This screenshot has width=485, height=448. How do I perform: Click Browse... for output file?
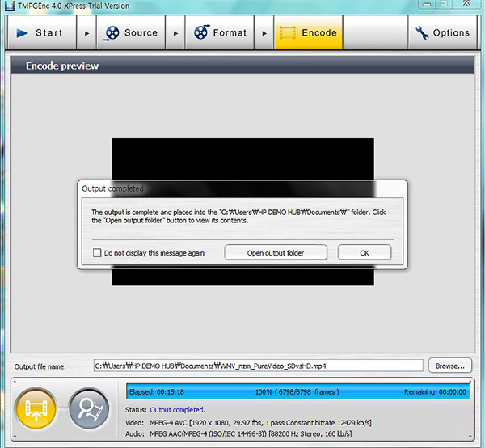[x=450, y=366]
